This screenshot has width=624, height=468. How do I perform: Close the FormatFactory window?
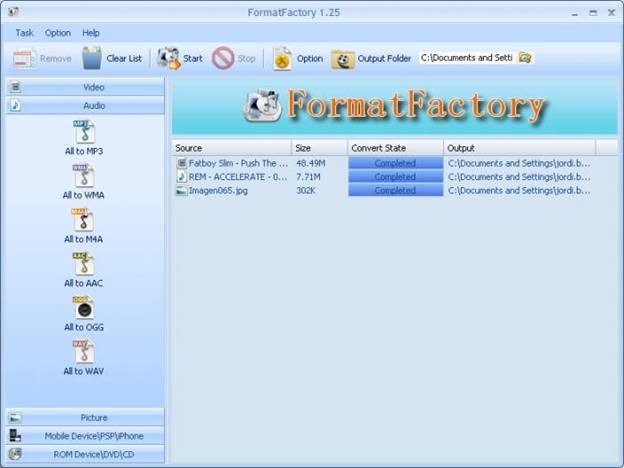[612, 13]
